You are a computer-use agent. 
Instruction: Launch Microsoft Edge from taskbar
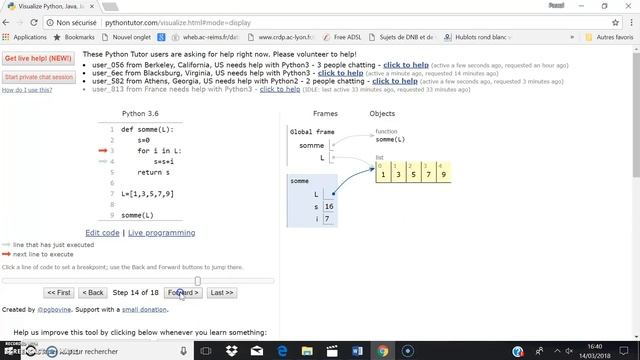point(282,351)
